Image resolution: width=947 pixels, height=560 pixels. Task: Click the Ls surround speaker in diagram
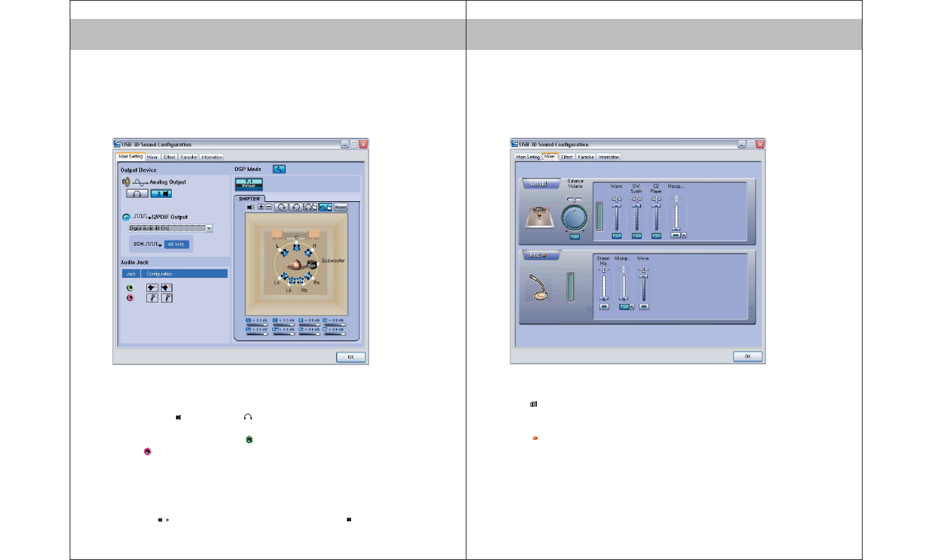(284, 276)
